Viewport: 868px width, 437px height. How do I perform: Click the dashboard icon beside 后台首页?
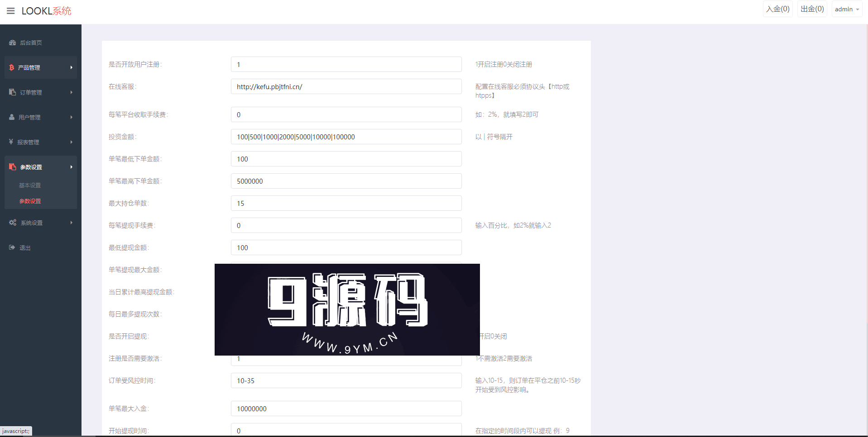(13, 43)
